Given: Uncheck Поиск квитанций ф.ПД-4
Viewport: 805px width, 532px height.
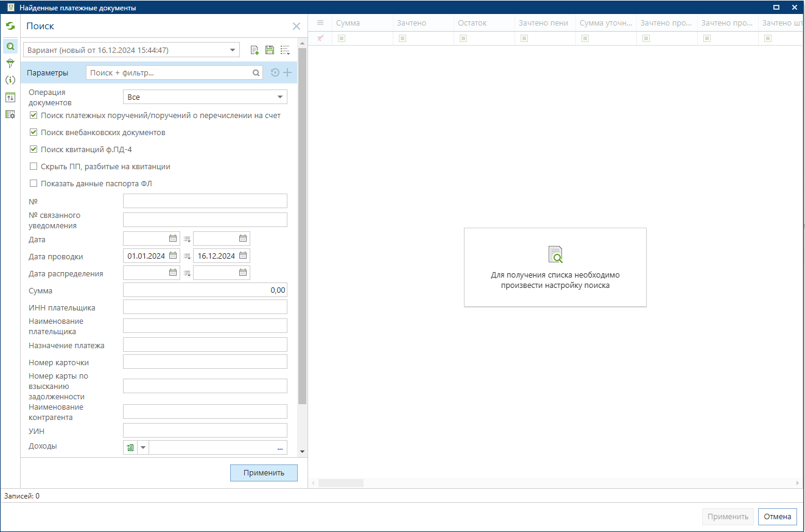Looking at the screenshot, I should (33, 149).
